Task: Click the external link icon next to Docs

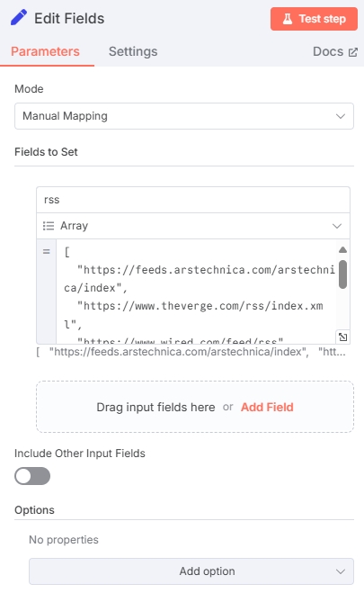Action: pyautogui.click(x=352, y=52)
